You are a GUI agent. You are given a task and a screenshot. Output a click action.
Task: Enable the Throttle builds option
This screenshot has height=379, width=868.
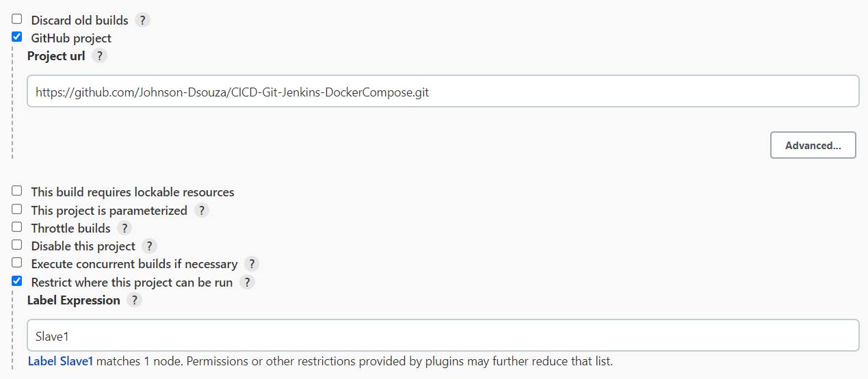point(17,227)
